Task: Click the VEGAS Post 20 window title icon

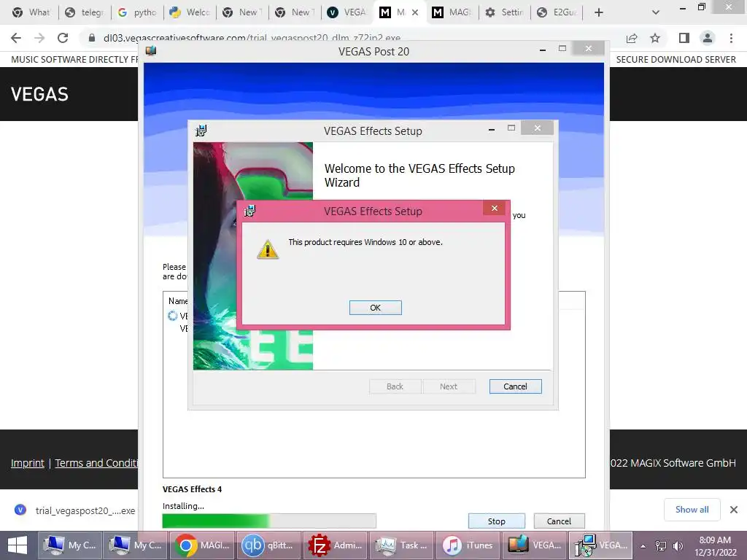Action: click(x=151, y=51)
